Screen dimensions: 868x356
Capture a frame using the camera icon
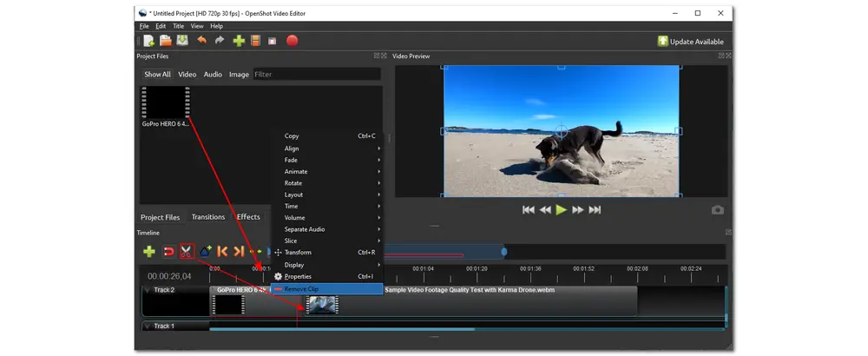point(717,210)
